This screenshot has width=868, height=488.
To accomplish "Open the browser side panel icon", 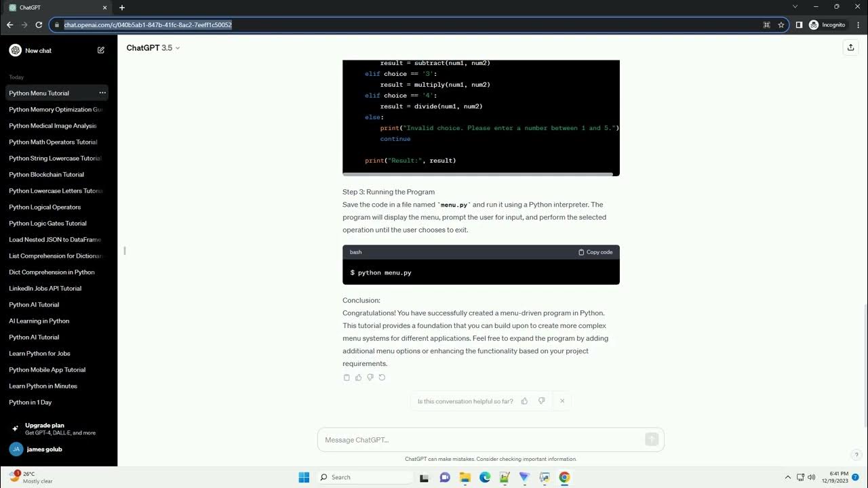I will pos(799,25).
